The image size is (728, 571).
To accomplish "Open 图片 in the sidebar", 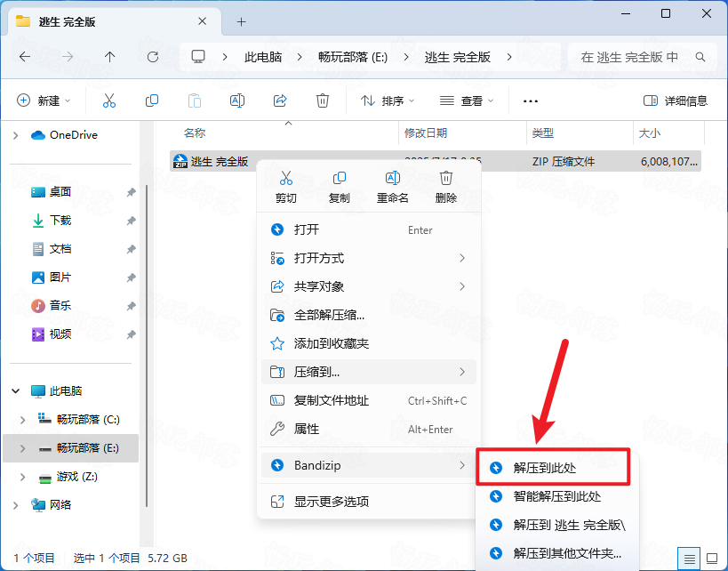I will click(x=60, y=277).
